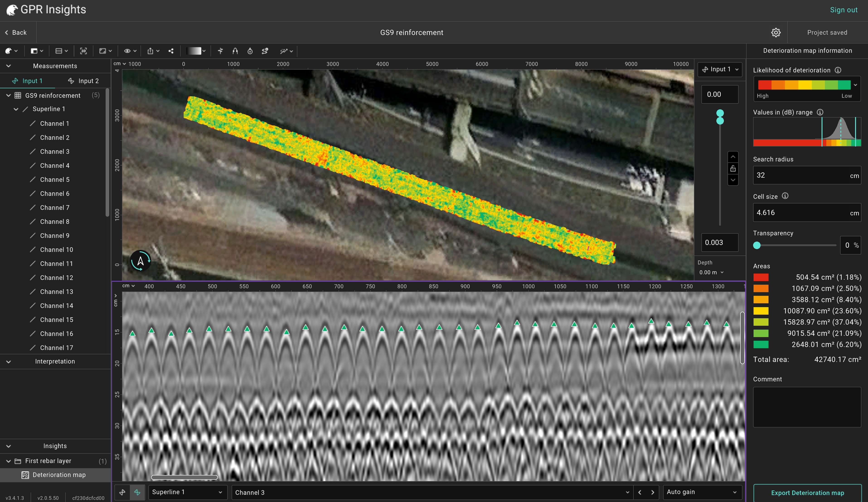Click the map rotation compass icon

(x=140, y=261)
